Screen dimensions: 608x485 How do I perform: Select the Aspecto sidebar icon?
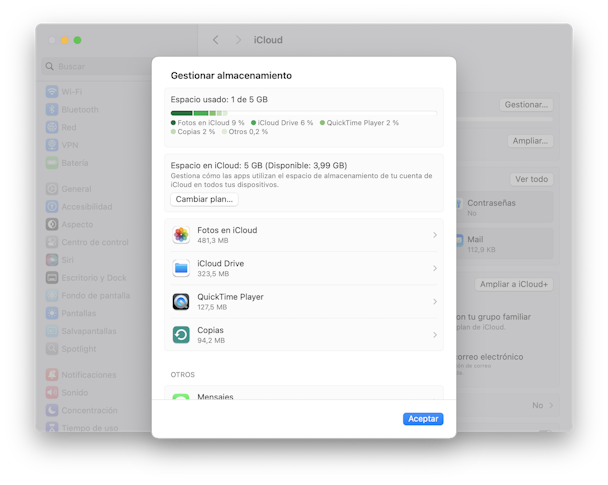(52, 224)
